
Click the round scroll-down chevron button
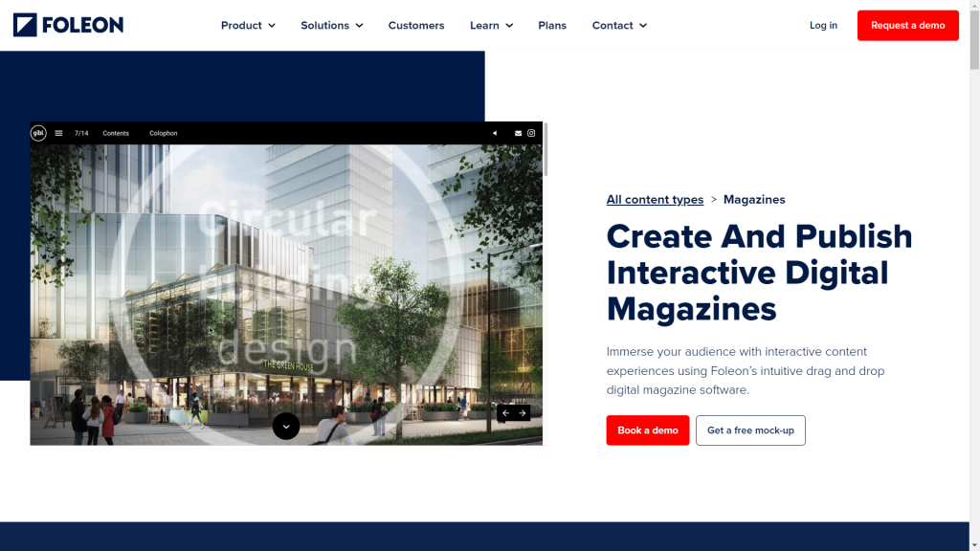(x=286, y=426)
